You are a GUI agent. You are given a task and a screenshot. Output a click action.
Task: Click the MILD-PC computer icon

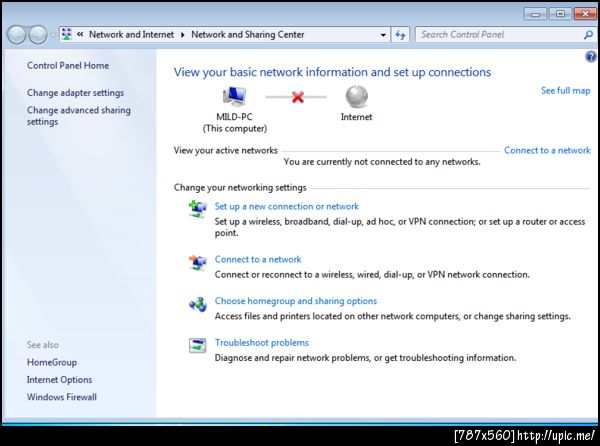234,96
